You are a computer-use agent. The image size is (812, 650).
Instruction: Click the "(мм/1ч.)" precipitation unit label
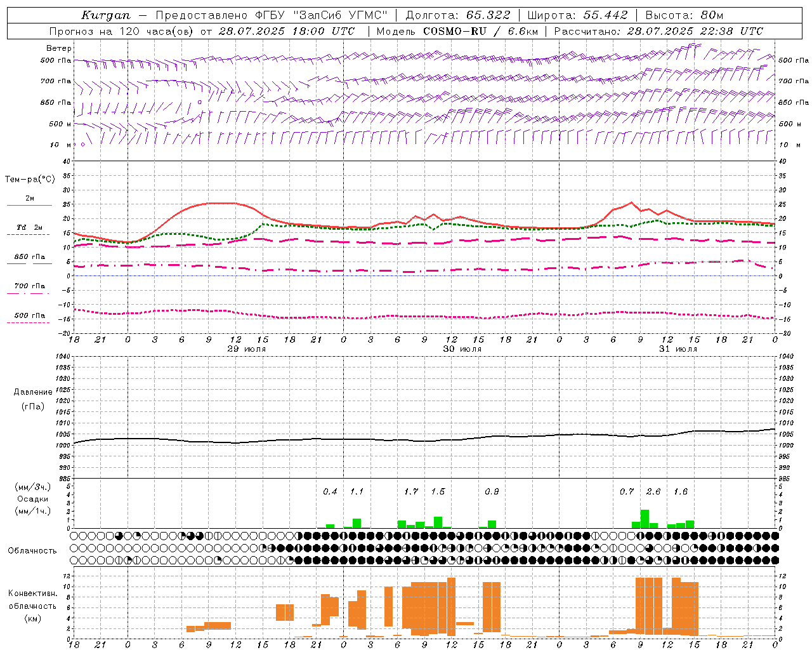coord(32,511)
